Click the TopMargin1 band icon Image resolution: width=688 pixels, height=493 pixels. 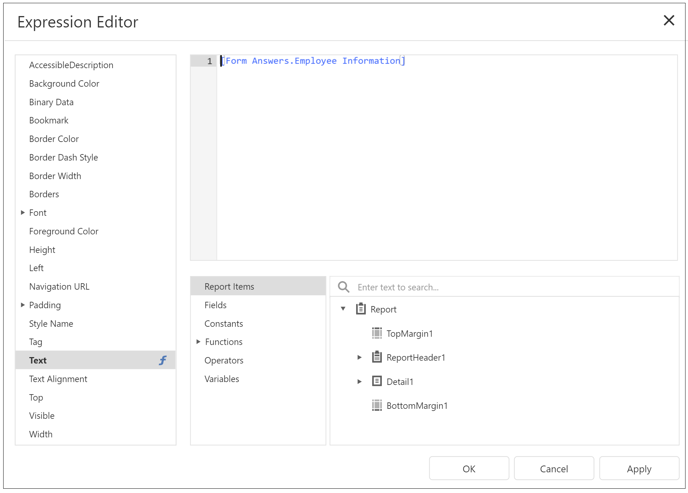(x=376, y=333)
